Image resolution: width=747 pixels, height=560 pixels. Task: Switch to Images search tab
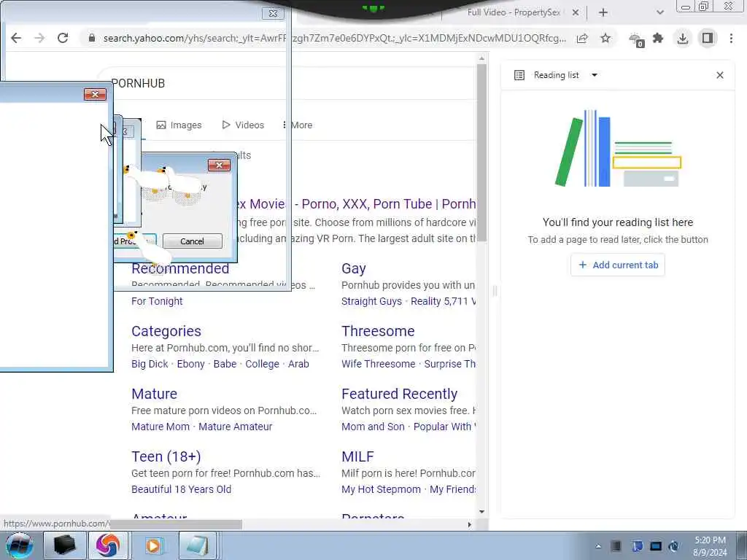179,125
